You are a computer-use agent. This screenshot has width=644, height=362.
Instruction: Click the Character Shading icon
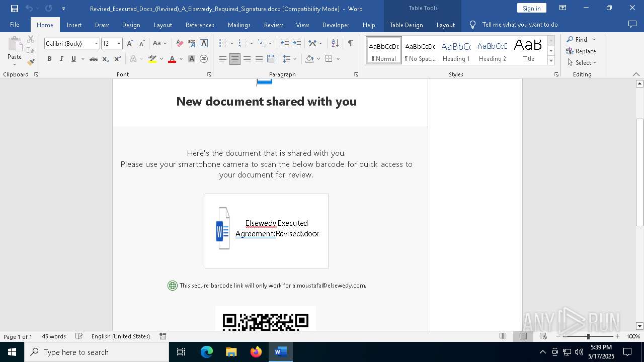(192, 59)
